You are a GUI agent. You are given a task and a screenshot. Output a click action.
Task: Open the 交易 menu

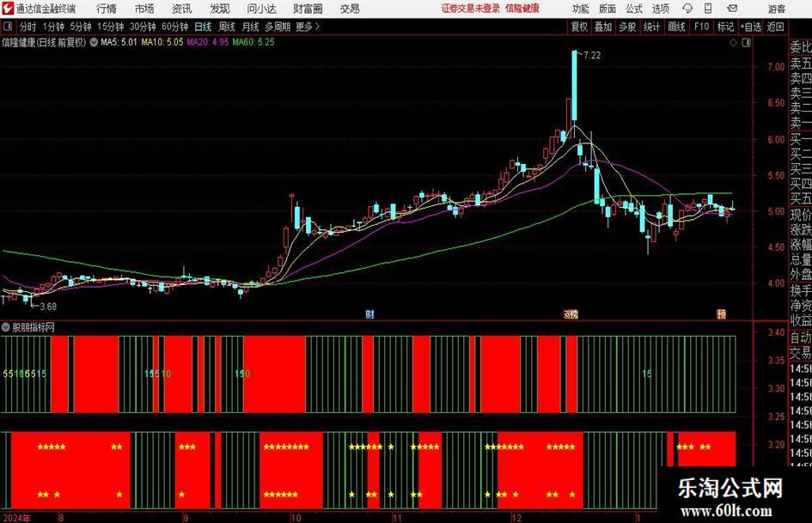pos(350,9)
